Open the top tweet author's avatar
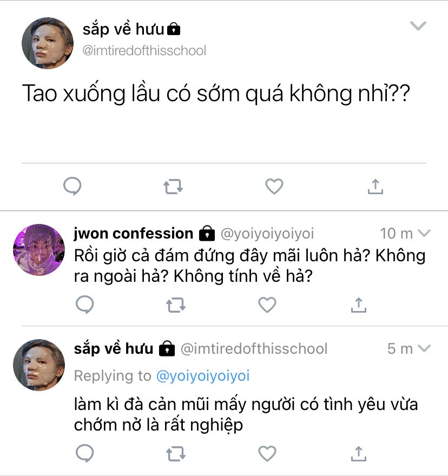 pyautogui.click(x=48, y=43)
